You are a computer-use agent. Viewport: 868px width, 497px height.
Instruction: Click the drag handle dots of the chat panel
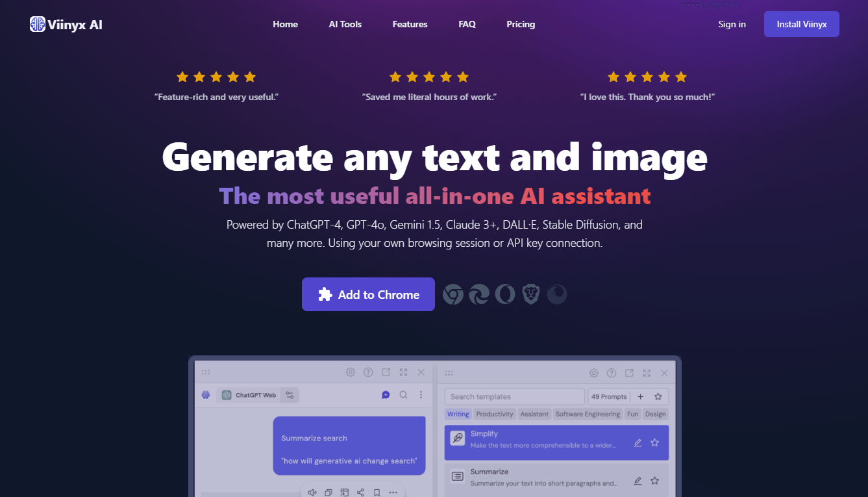point(206,372)
